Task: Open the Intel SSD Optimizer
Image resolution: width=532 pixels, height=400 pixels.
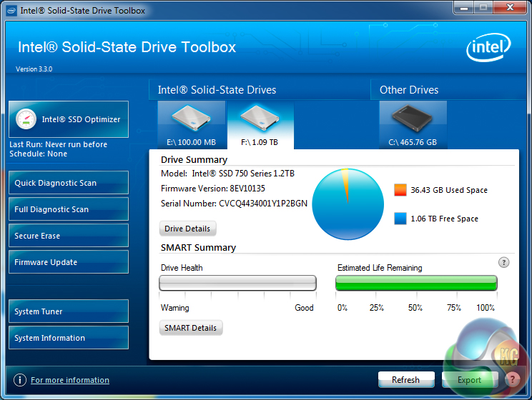Action: pos(69,119)
